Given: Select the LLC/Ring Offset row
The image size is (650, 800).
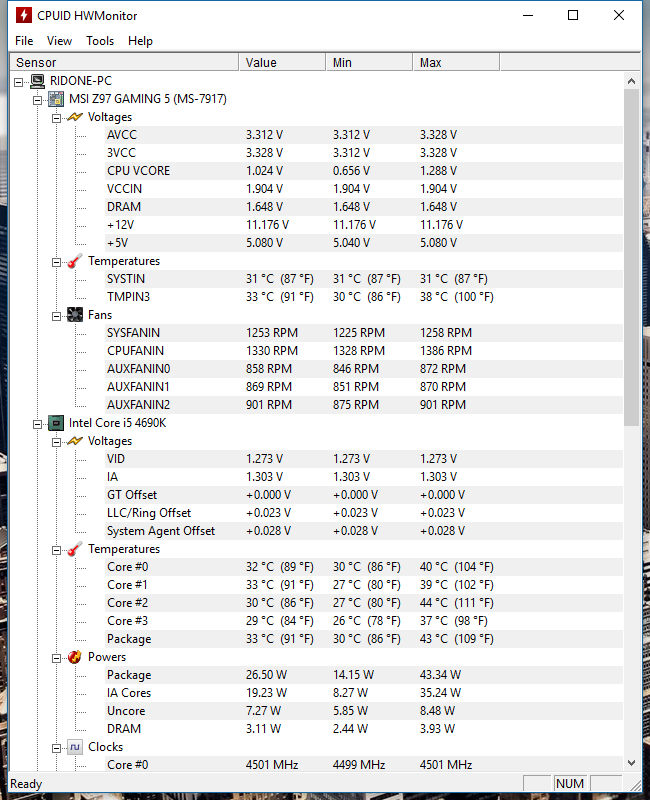Looking at the screenshot, I should pyautogui.click(x=364, y=513).
